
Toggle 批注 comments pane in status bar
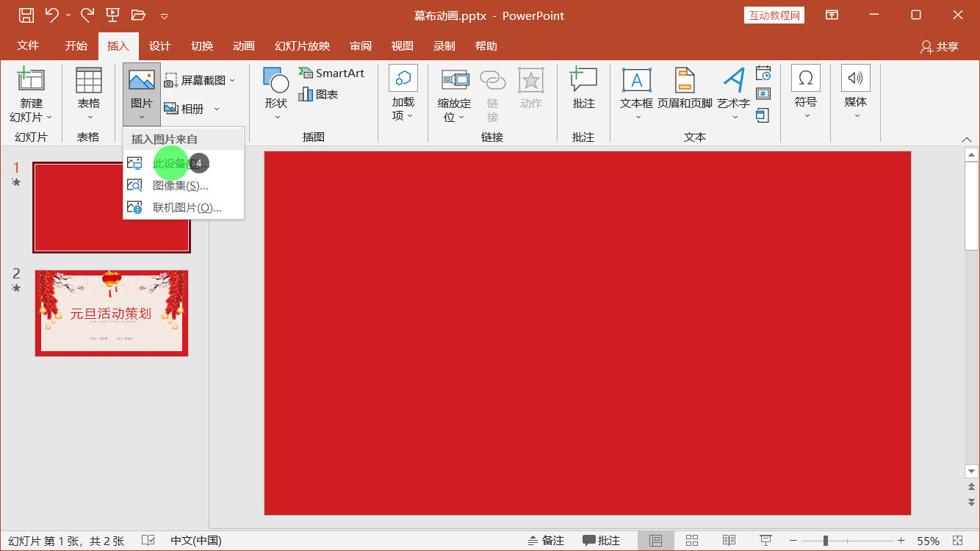pos(602,541)
